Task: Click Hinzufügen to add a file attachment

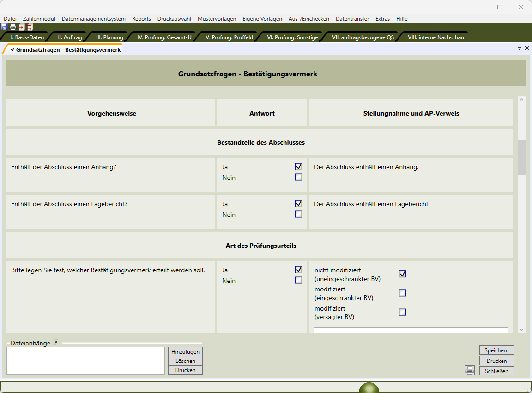Action: tap(185, 352)
